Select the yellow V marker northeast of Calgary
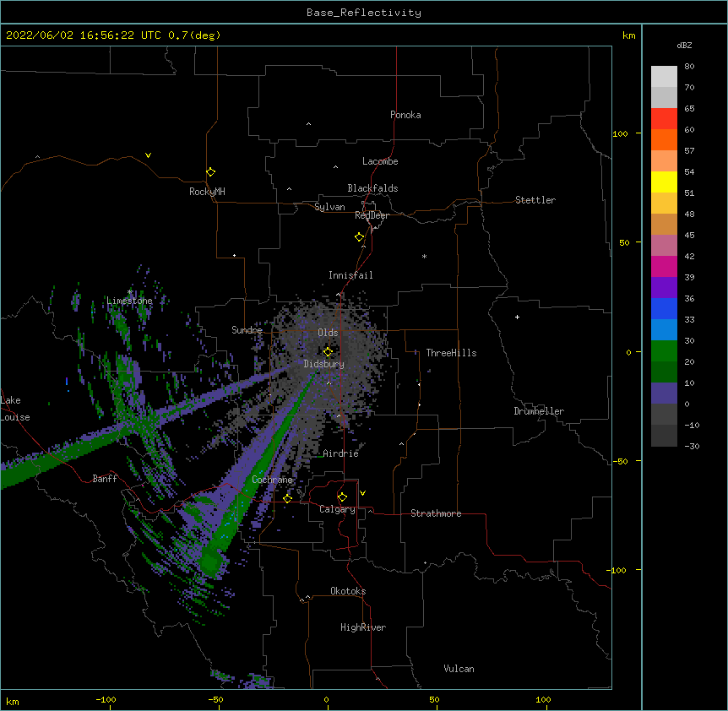 click(x=362, y=493)
